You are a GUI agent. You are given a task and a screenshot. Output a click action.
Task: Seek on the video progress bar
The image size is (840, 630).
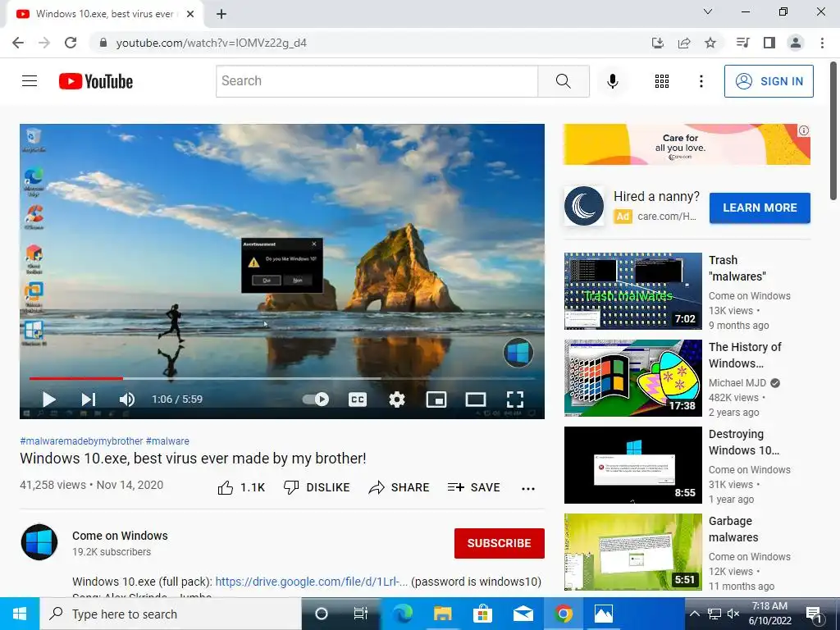[282, 378]
